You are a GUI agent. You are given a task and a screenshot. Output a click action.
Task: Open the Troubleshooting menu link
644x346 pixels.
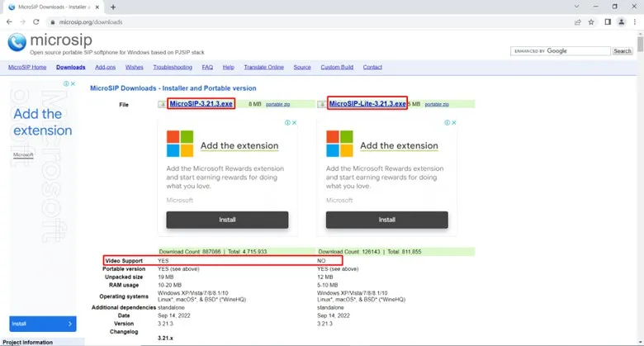click(173, 67)
